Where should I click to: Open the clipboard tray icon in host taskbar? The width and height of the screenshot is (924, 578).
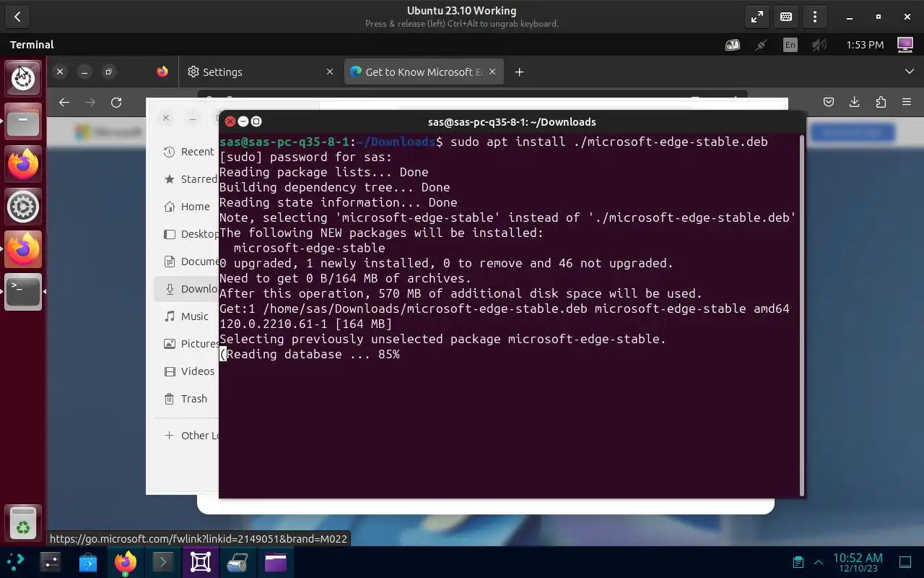coord(798,562)
